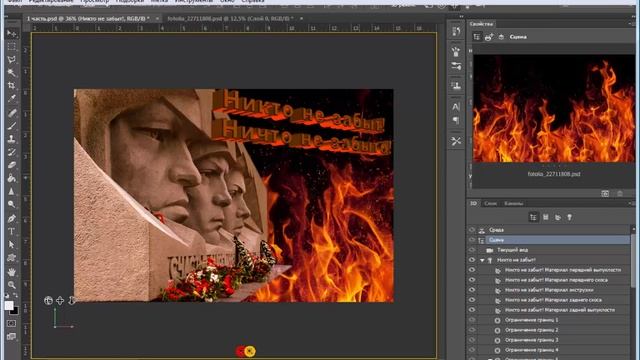640x360 pixels.
Task: Select the Brush tool
Action: point(11,126)
